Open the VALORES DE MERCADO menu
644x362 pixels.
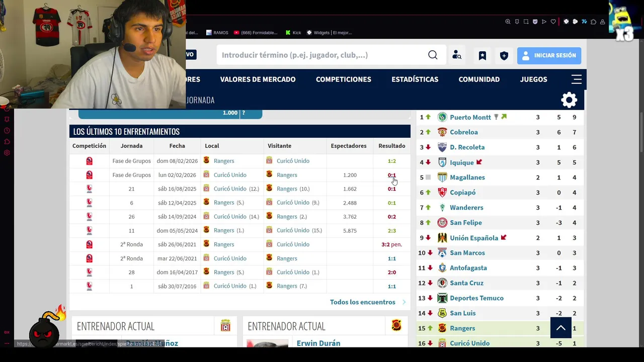[258, 79]
